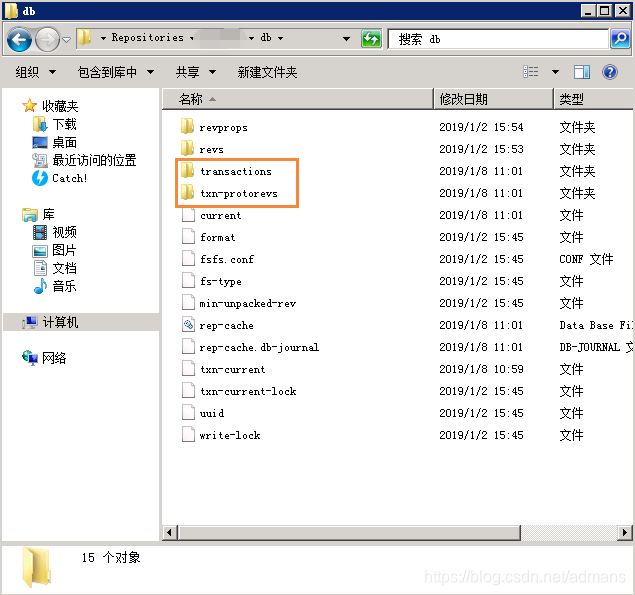Viewport: 635px width, 595px height.
Task: Sort by the 名称 column header
Action: coord(298,99)
